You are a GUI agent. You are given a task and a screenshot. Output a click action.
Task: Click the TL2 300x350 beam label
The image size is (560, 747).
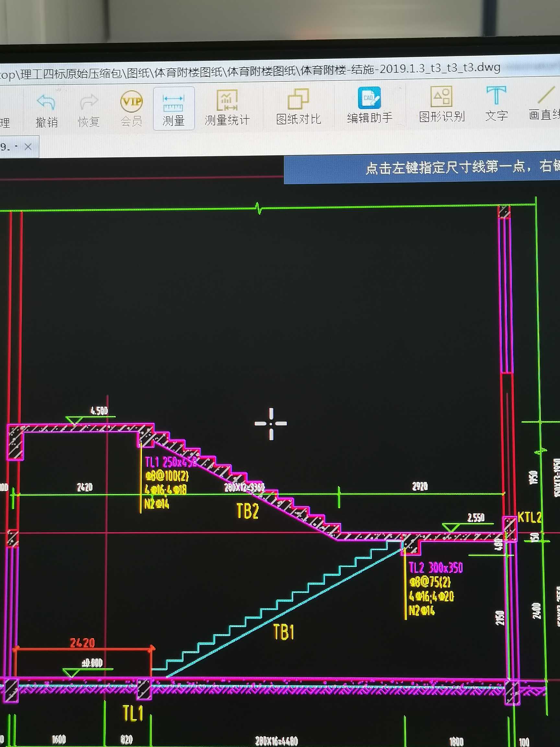tap(436, 567)
